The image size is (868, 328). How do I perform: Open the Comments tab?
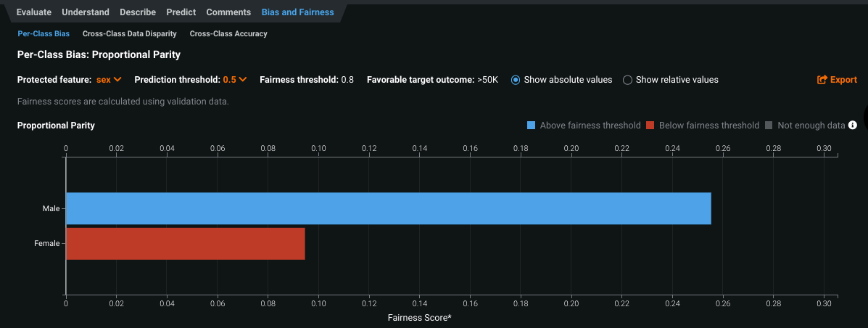pos(228,12)
